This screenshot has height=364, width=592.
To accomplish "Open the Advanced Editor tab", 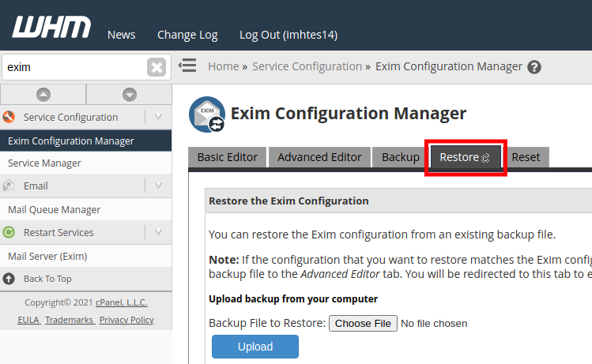I will click(319, 157).
